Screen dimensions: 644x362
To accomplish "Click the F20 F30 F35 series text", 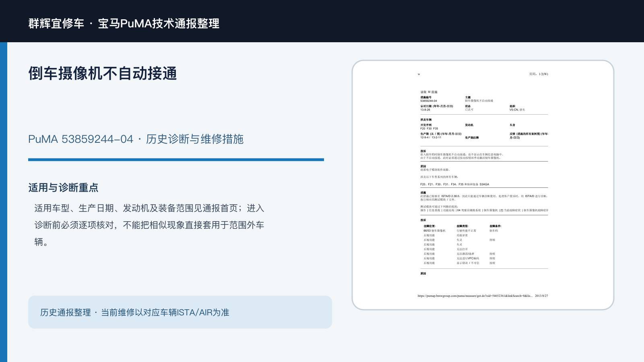I will coord(429,129).
